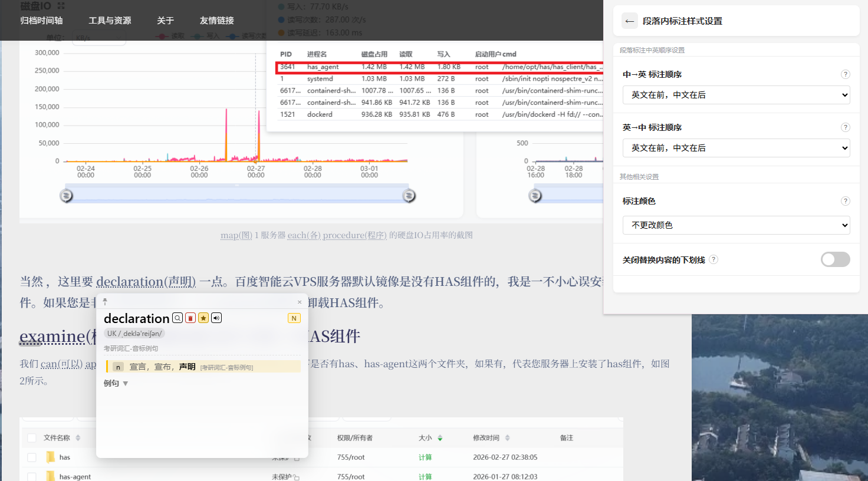The width and height of the screenshot is (868, 481).
Task: Open help icon for 中→英 标注顺序
Action: (x=845, y=74)
